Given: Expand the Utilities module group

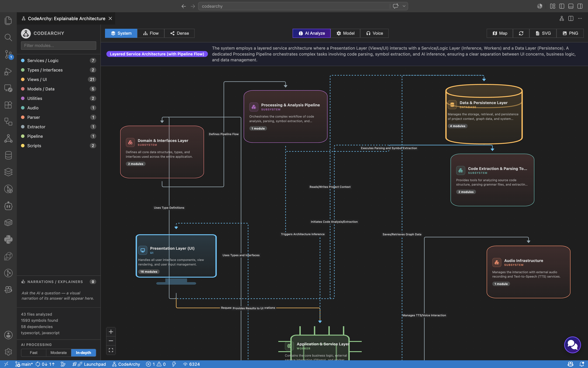Looking at the screenshot, I should tap(58, 98).
